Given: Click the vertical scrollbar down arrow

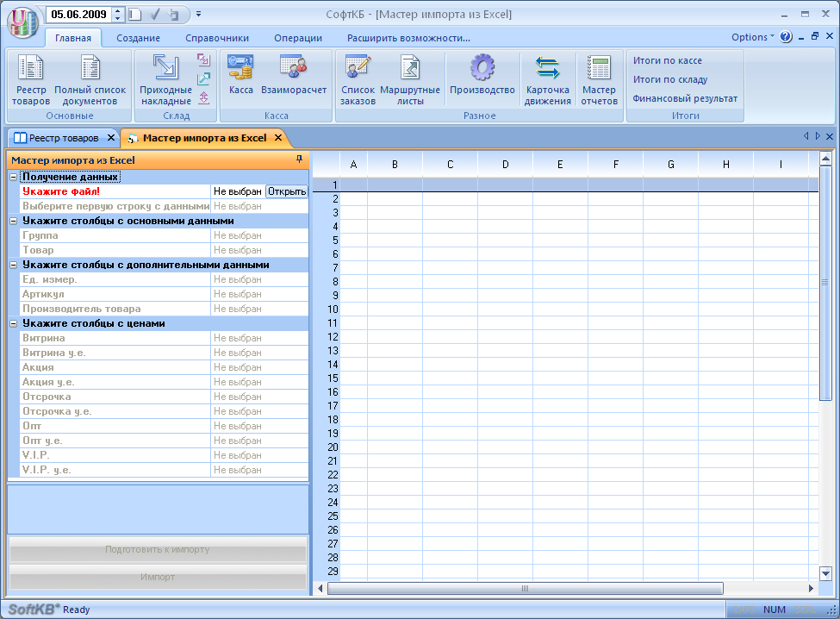Looking at the screenshot, I should 825,573.
